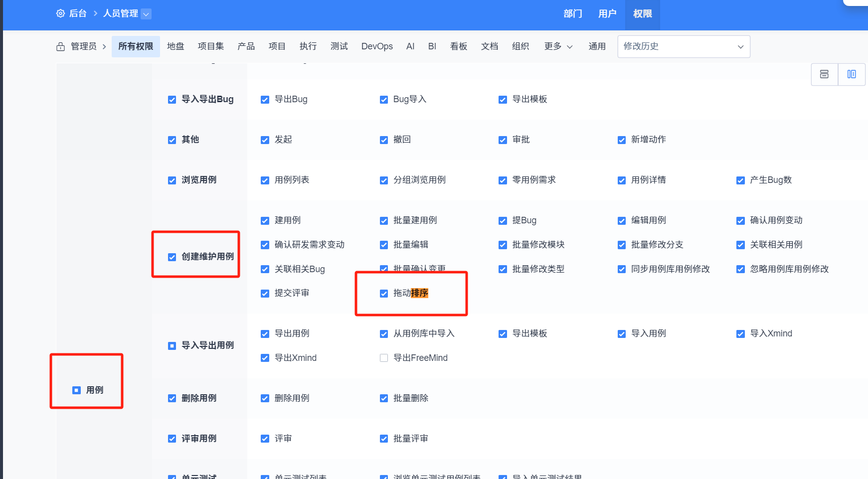This screenshot has width=868, height=479.
Task: Click the 后台 breadcrumb link
Action: (78, 13)
